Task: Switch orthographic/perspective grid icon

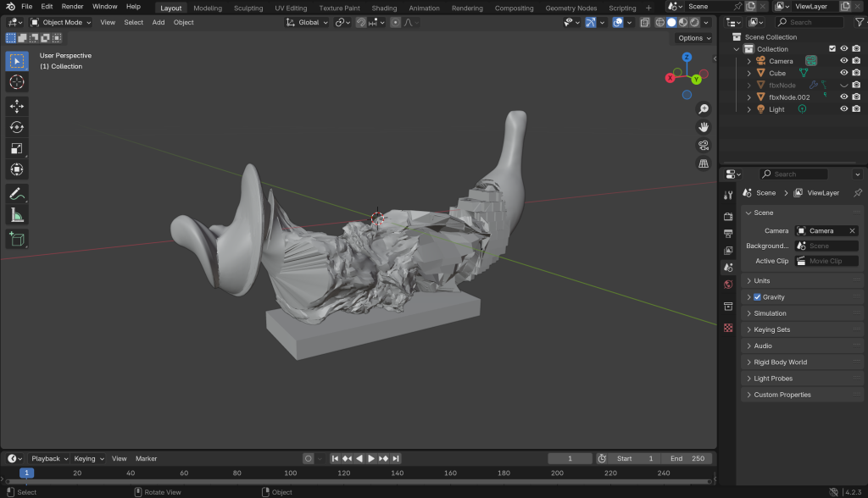Action: (704, 163)
